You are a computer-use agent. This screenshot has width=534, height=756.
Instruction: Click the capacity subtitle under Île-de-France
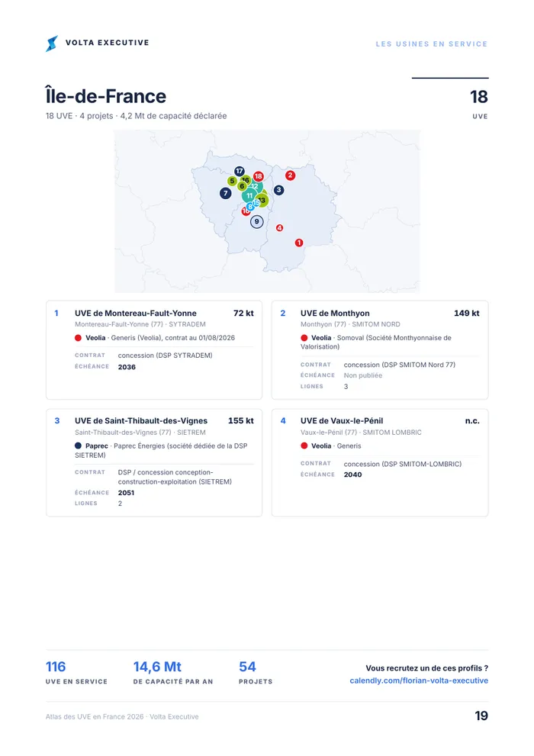click(x=136, y=116)
